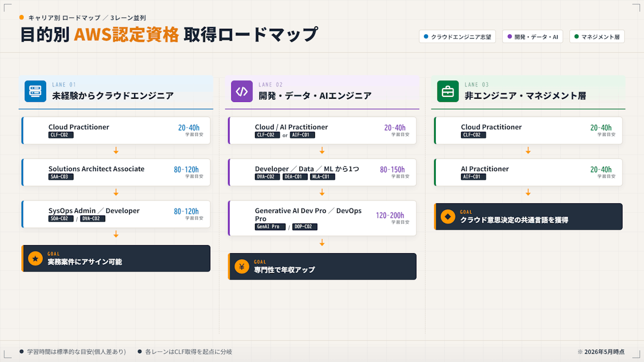644x362 pixels.
Task: Click the AIF-C01 badge under Cloud / AI Practitioner
Action: (302, 135)
